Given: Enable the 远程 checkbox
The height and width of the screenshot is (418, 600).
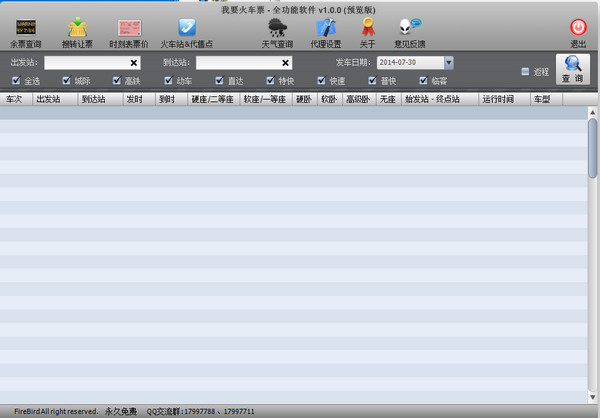Looking at the screenshot, I should point(525,72).
